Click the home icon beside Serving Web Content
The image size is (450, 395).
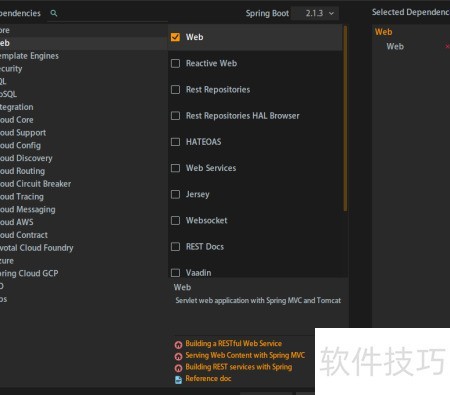click(178, 356)
